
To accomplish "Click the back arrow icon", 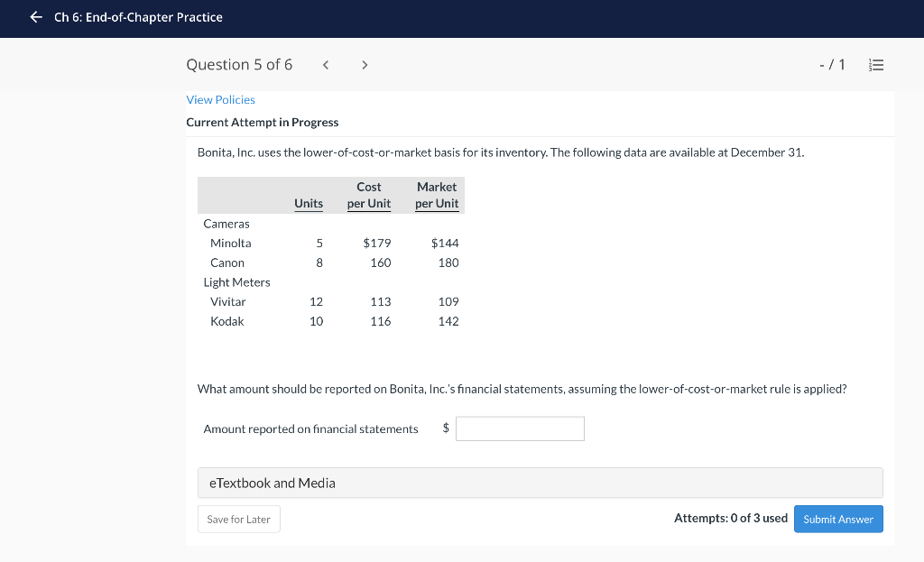I will coord(35,17).
